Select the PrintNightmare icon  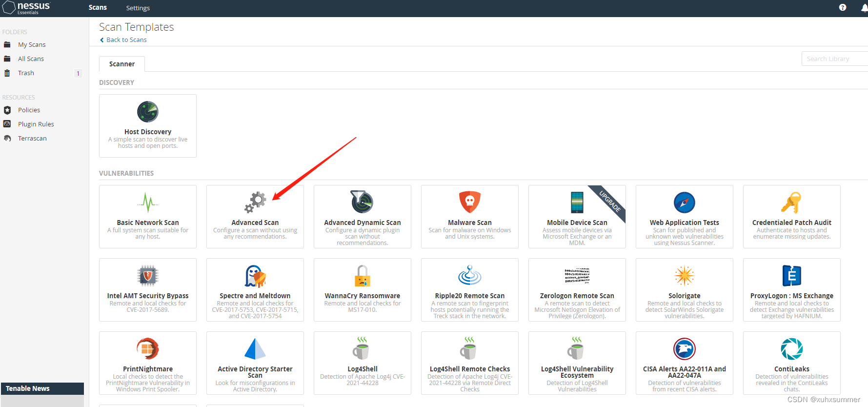(x=148, y=349)
